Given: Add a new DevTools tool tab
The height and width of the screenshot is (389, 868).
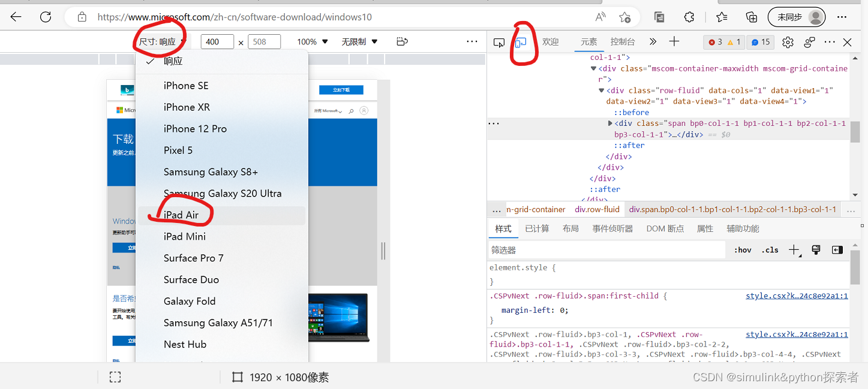Looking at the screenshot, I should (x=674, y=41).
